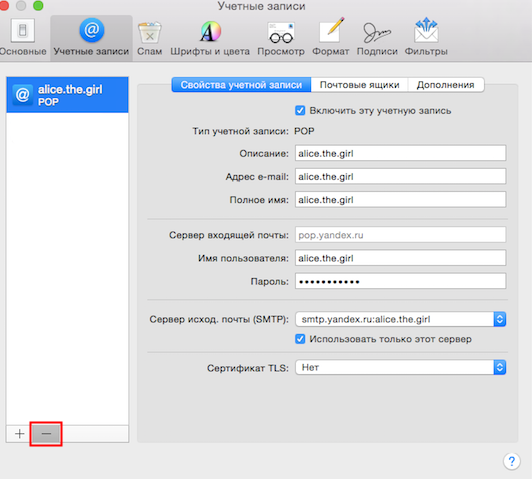Uncheck Включить эту учетную запись
Image resolution: width=532 pixels, height=479 pixels.
[x=300, y=111]
